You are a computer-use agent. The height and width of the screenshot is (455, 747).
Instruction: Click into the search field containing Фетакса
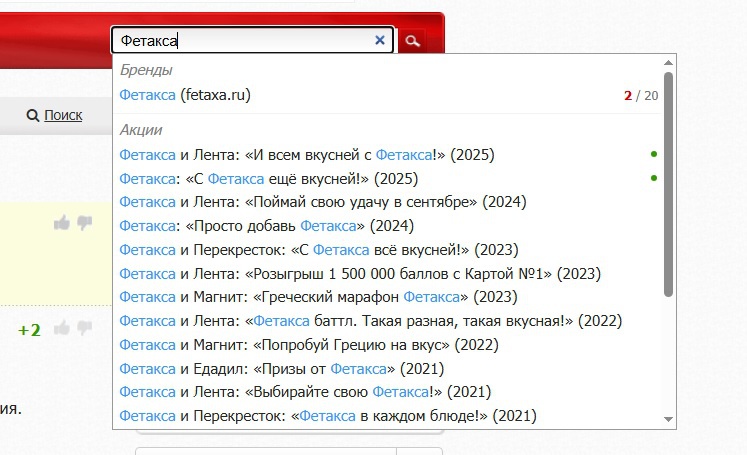point(240,41)
